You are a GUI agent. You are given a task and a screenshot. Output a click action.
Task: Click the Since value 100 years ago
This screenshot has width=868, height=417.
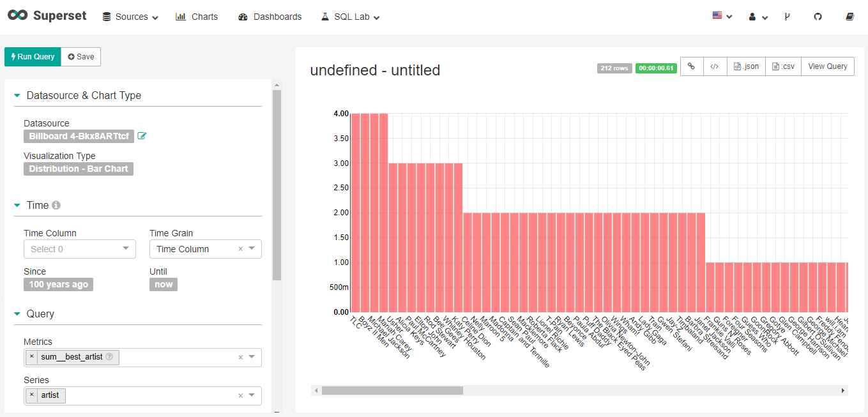[x=58, y=284]
